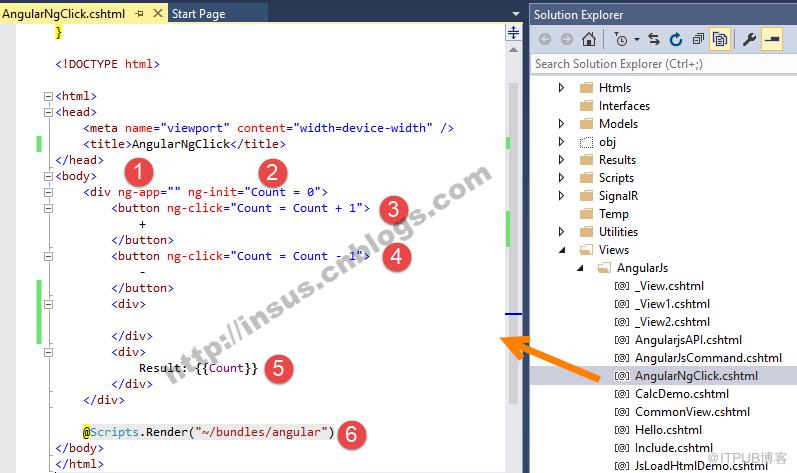This screenshot has width=797, height=473.
Task: Click Sync with Active Document arrows icon
Action: pos(654,39)
